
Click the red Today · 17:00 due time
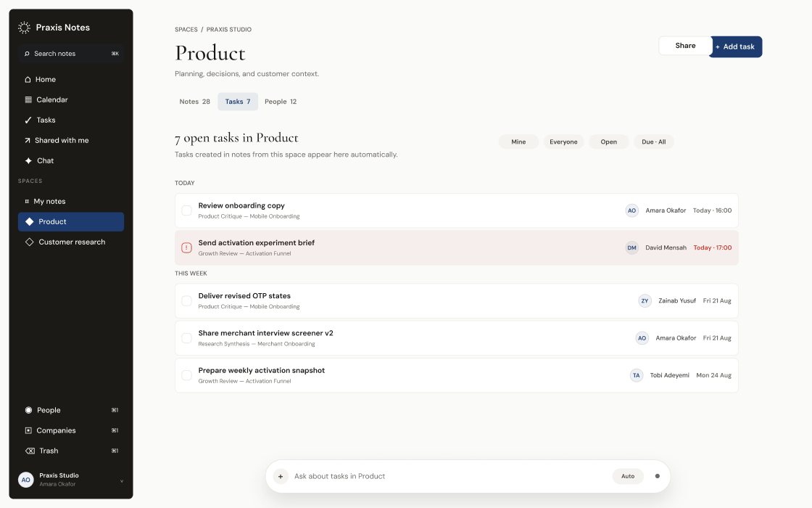point(713,247)
